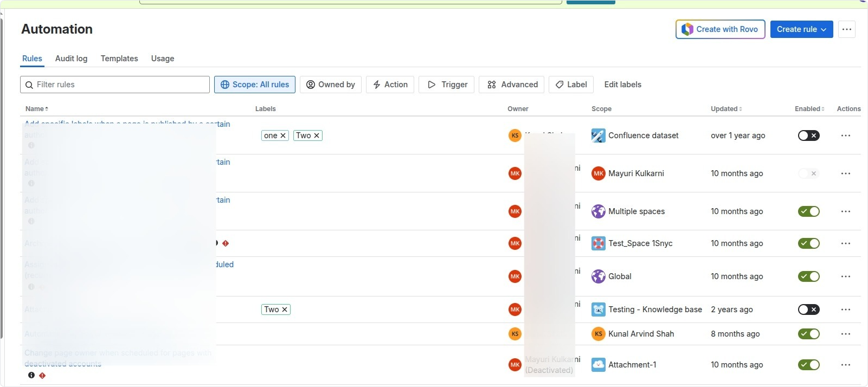Image resolution: width=868 pixels, height=387 pixels.
Task: Open the Owned by filter dropdown
Action: point(330,85)
